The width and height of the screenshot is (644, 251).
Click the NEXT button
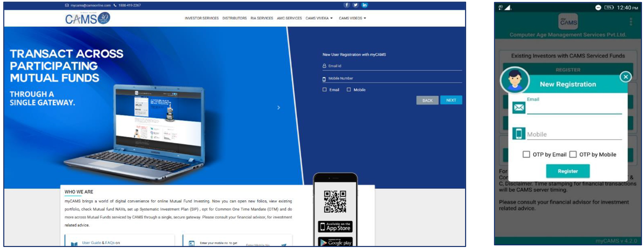click(x=451, y=100)
